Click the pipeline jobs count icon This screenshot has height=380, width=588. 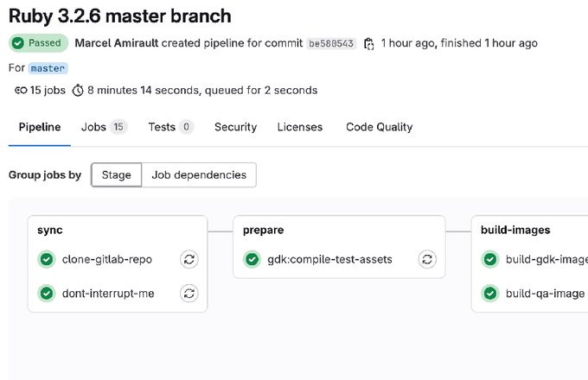[x=21, y=90]
